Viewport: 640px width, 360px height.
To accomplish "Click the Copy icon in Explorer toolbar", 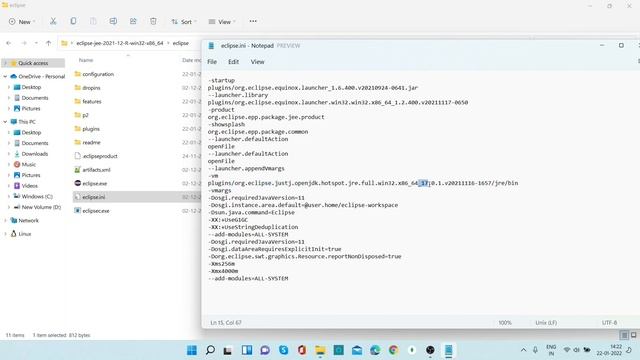I will 73,21.
